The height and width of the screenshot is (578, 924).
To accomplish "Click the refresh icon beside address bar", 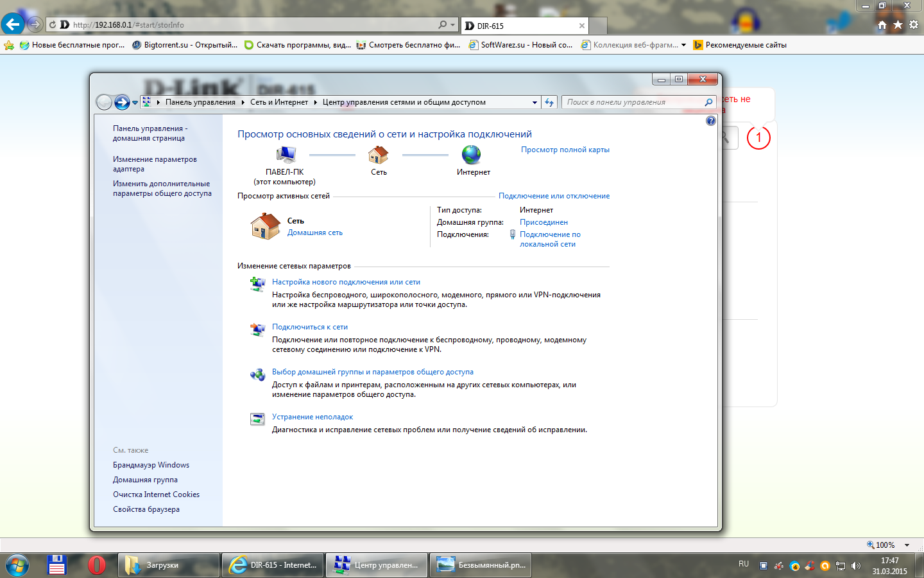I will tap(549, 102).
